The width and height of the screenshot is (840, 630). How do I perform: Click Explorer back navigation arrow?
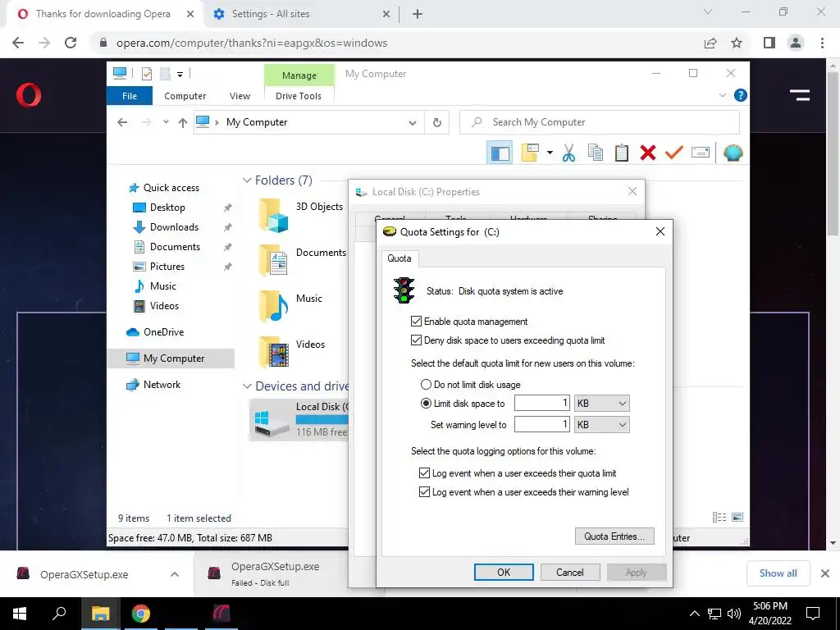122,123
